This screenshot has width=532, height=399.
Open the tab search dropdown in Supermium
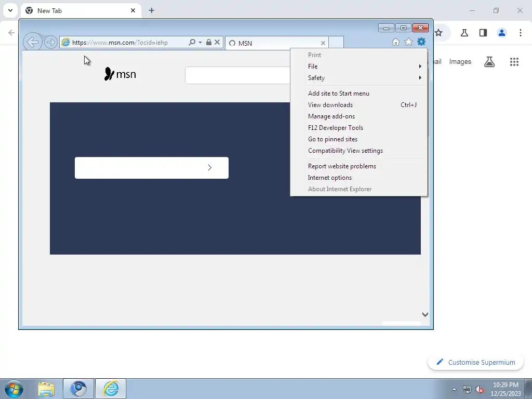[10, 10]
